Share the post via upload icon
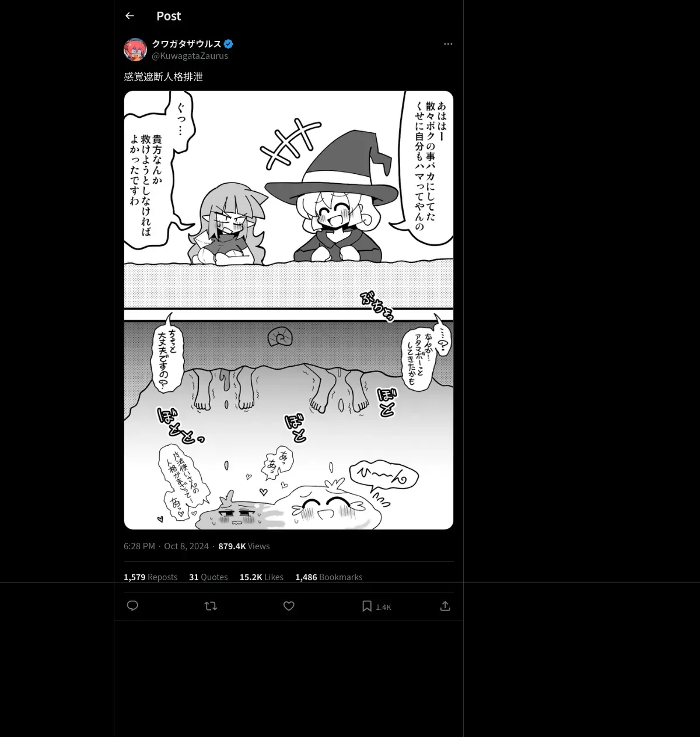 [445, 606]
